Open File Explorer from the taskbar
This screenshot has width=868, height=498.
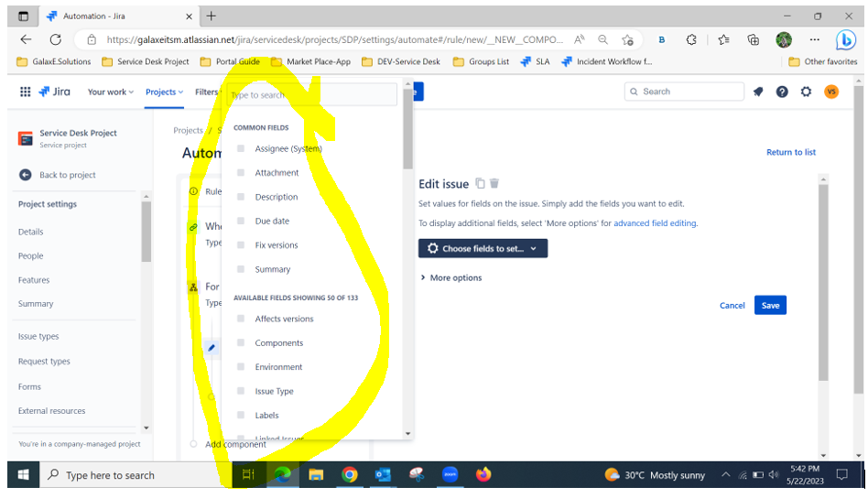[x=316, y=475]
